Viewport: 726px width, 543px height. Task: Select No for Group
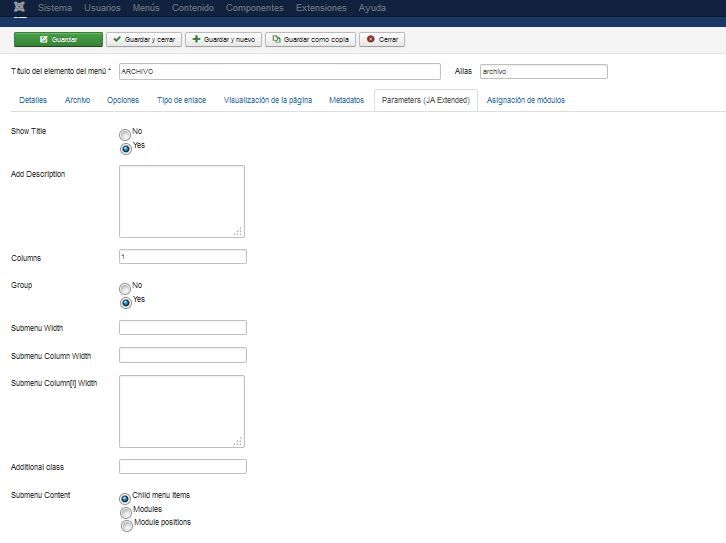click(125, 289)
